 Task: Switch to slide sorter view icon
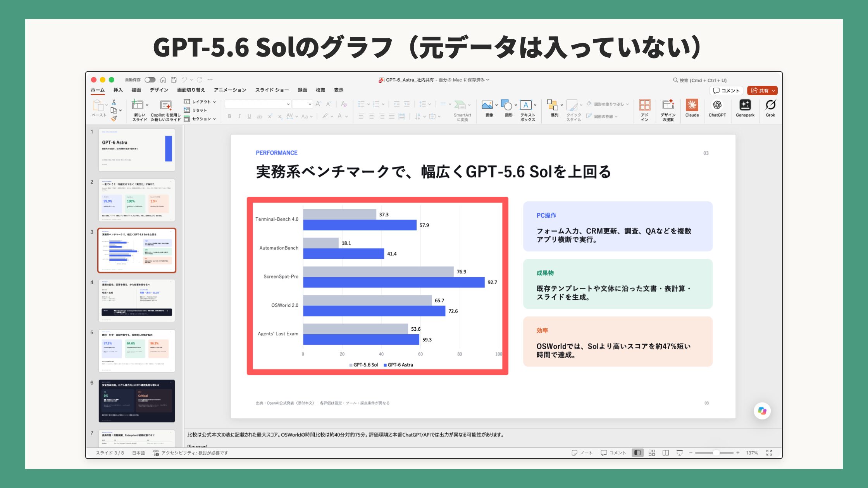[652, 453]
